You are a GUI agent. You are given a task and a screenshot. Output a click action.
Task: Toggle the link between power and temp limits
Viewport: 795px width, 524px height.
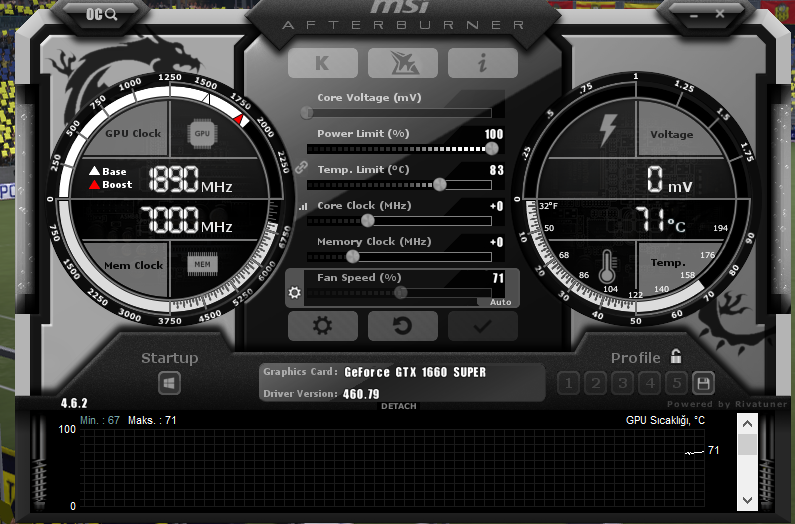tap(302, 167)
